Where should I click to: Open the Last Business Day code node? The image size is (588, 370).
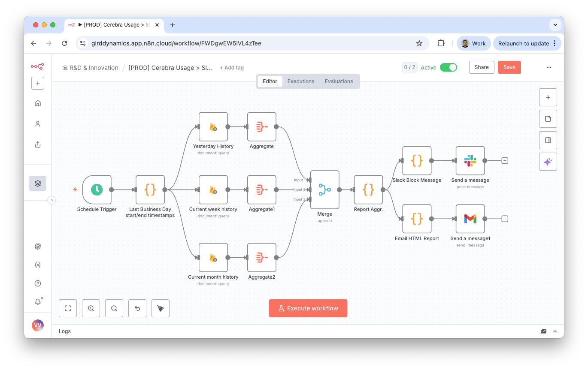(150, 190)
